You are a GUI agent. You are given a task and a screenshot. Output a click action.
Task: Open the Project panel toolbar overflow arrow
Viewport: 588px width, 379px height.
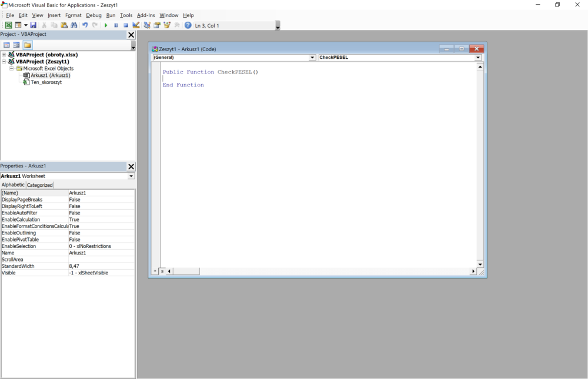point(133,46)
